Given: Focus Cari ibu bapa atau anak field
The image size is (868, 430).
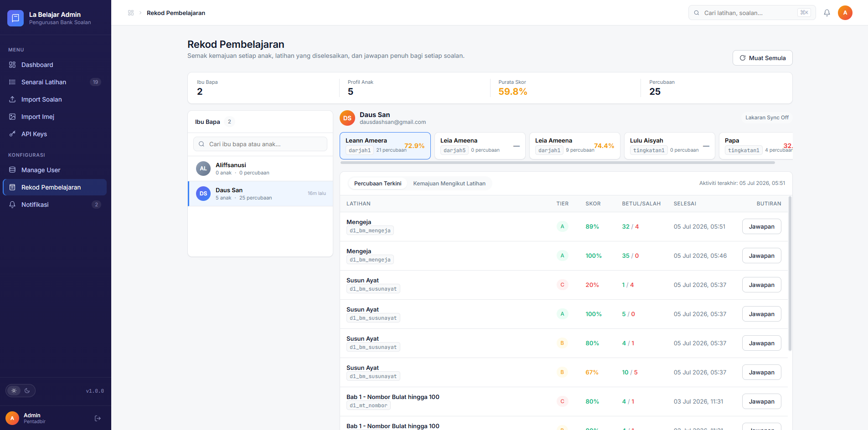Looking at the screenshot, I should click(x=260, y=144).
